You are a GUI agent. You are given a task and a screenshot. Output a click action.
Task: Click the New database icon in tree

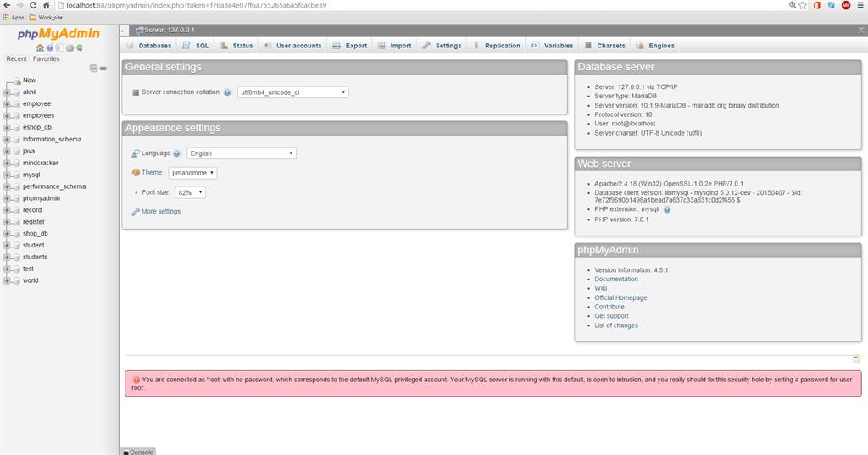click(x=17, y=80)
